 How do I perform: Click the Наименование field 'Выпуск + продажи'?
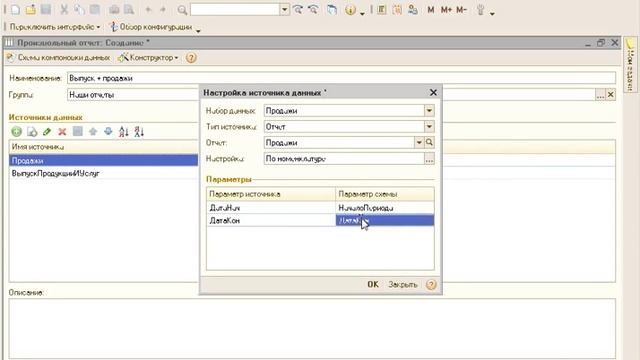pos(341,78)
